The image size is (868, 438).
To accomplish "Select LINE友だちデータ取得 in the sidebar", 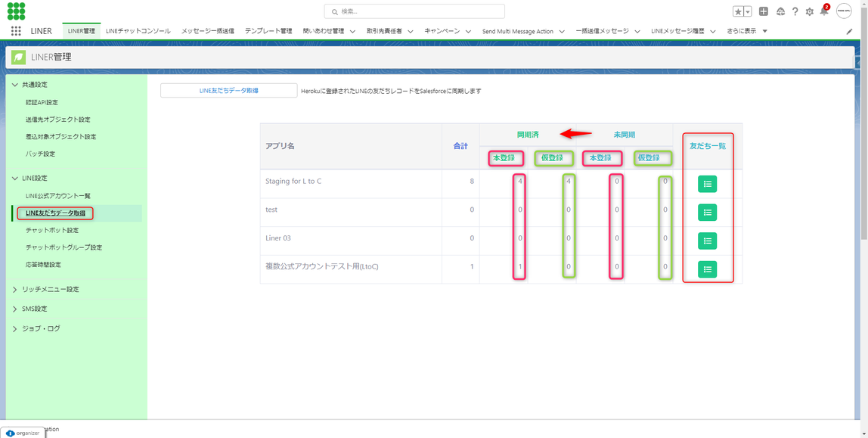I will (55, 213).
